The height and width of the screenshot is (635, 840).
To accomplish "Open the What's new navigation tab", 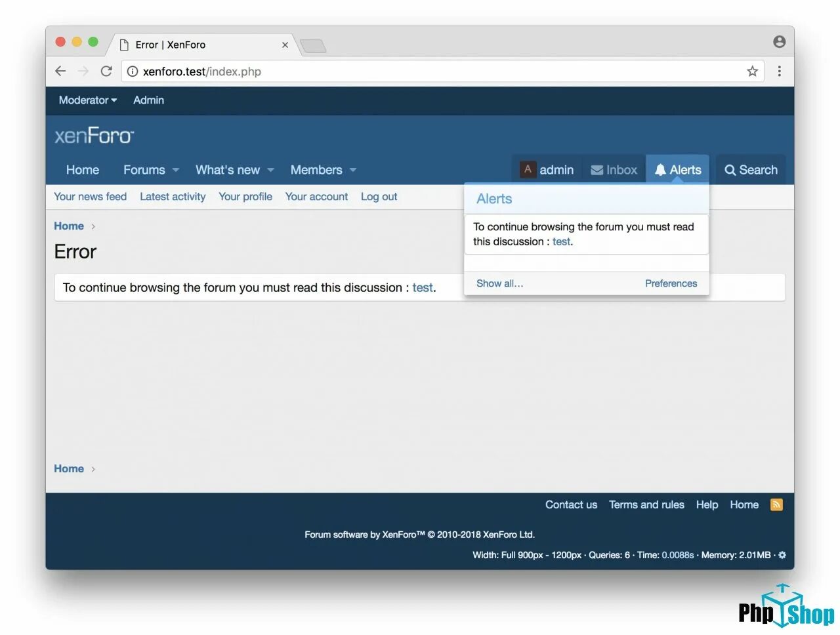I will coord(228,170).
